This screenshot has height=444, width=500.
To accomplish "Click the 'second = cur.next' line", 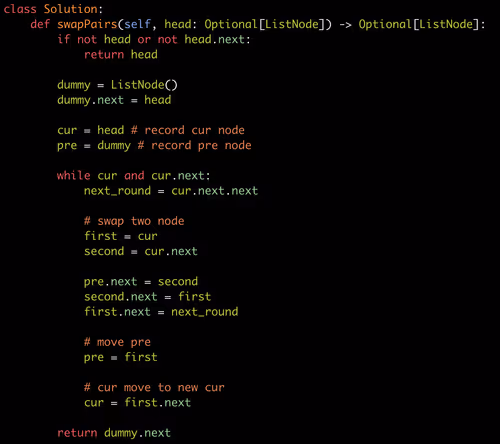I will 141,251.
